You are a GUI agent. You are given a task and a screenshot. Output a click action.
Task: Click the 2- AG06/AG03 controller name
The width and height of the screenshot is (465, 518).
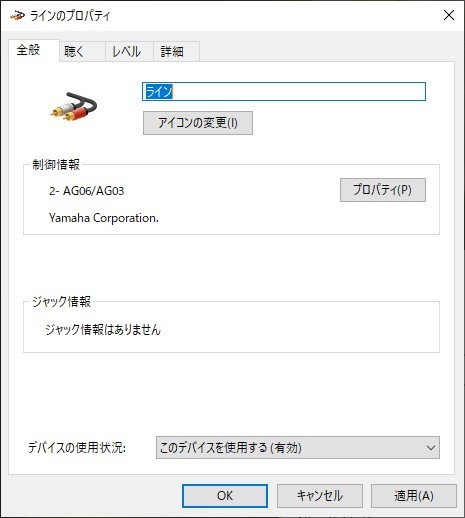click(87, 191)
